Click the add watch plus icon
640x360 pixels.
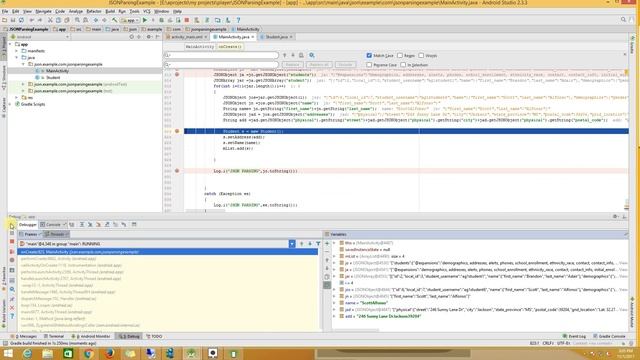[327, 243]
